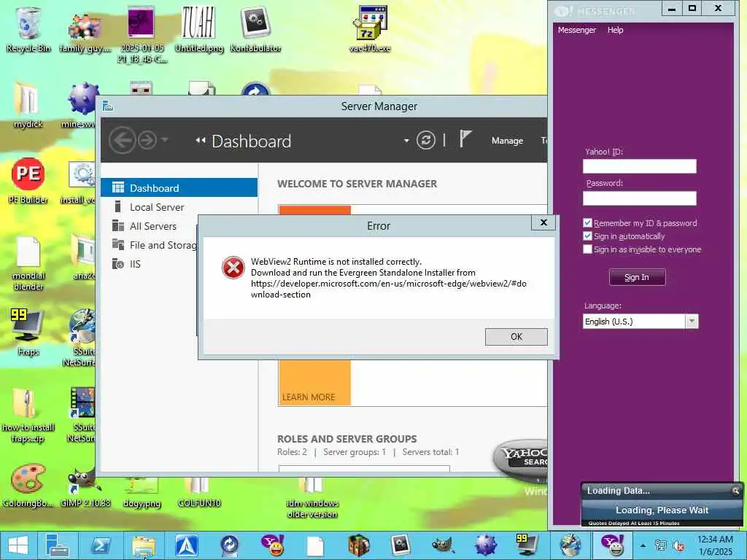Select dogy.png desktop icon
The height and width of the screenshot is (560, 747).
click(x=142, y=493)
